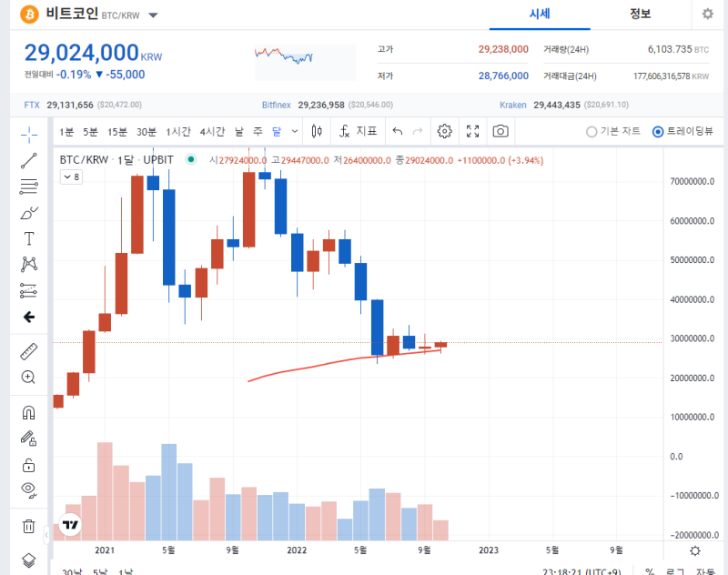Open chart settings gear in toolbar
Screen dimensions: 728x575
tap(444, 131)
